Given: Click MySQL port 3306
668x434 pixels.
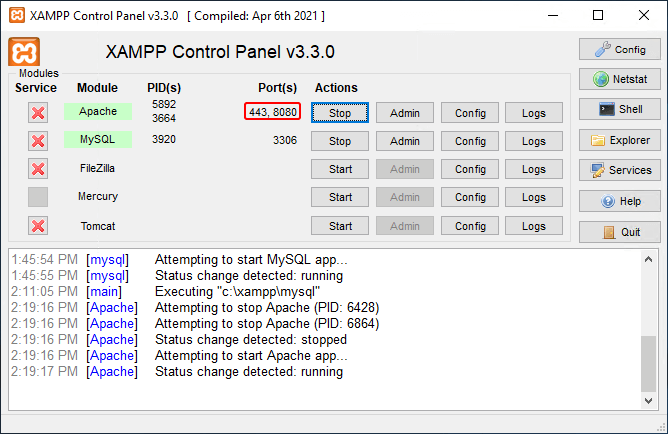Looking at the screenshot, I should pos(285,140).
